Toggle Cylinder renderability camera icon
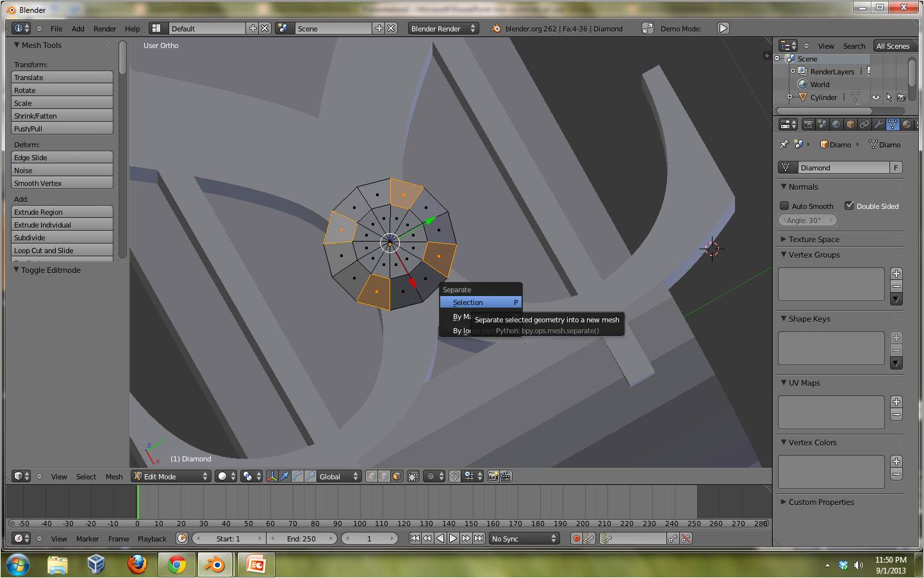The width and height of the screenshot is (924, 578). 901,97
